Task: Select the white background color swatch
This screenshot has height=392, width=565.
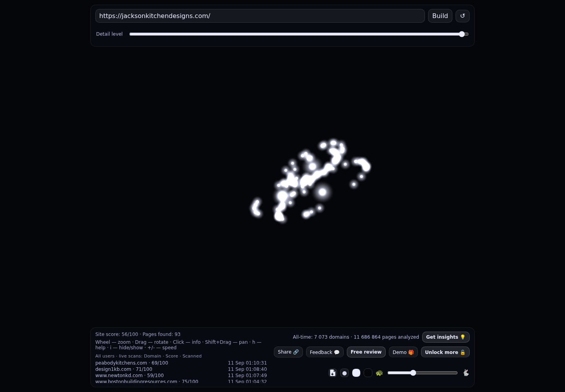Action: coord(356,373)
